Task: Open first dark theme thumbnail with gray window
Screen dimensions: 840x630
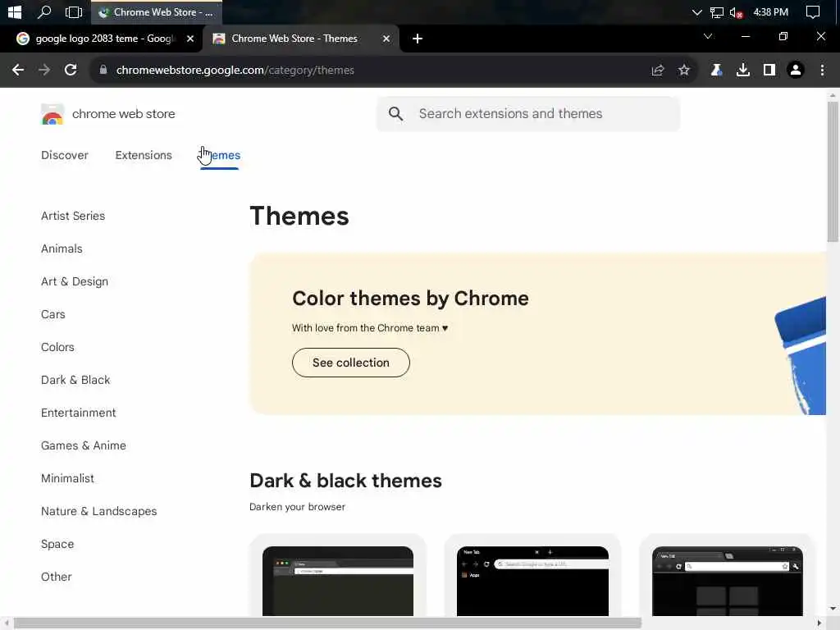Action: [x=338, y=581]
